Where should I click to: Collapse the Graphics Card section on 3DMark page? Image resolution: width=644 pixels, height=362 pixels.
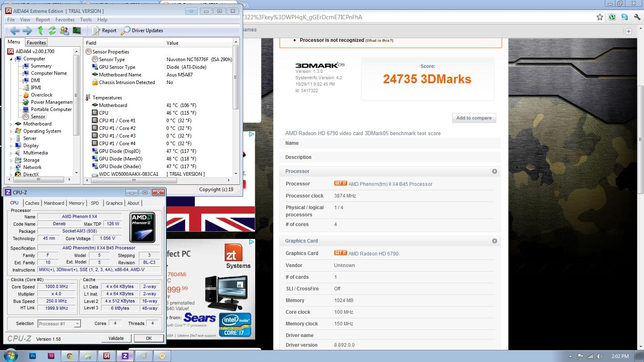tap(495, 241)
